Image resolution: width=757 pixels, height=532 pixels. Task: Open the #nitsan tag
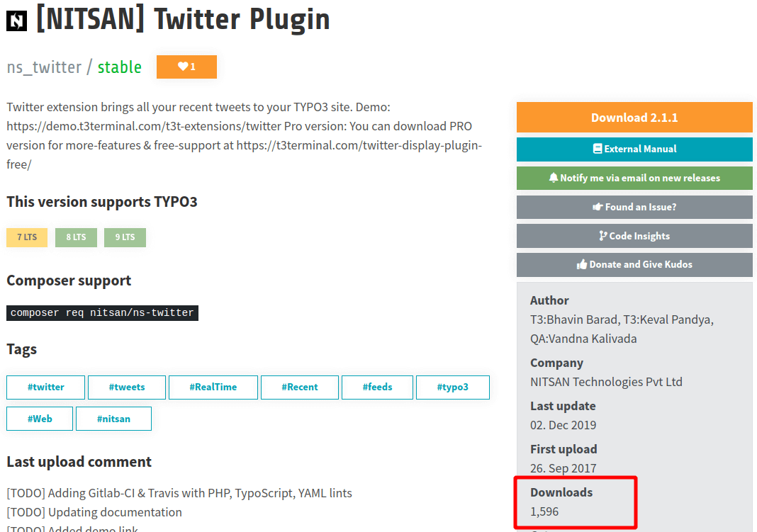(113, 419)
